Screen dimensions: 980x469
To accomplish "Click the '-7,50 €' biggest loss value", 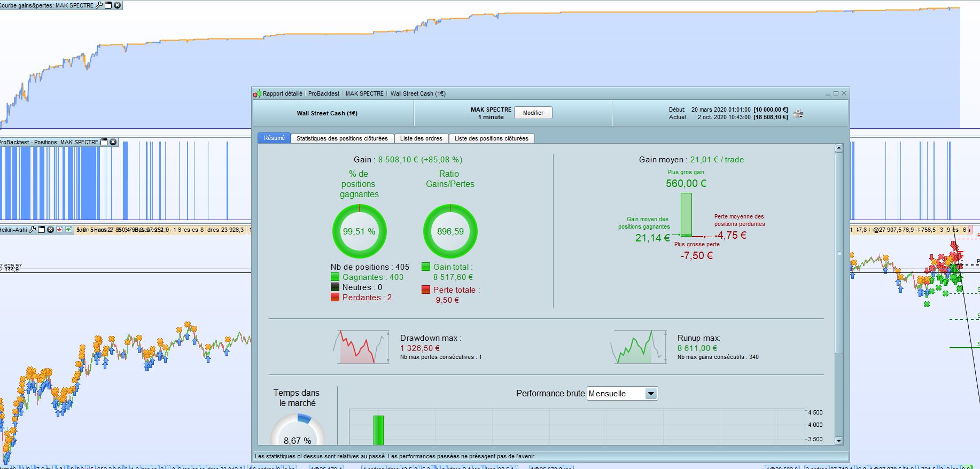I will 696,255.
